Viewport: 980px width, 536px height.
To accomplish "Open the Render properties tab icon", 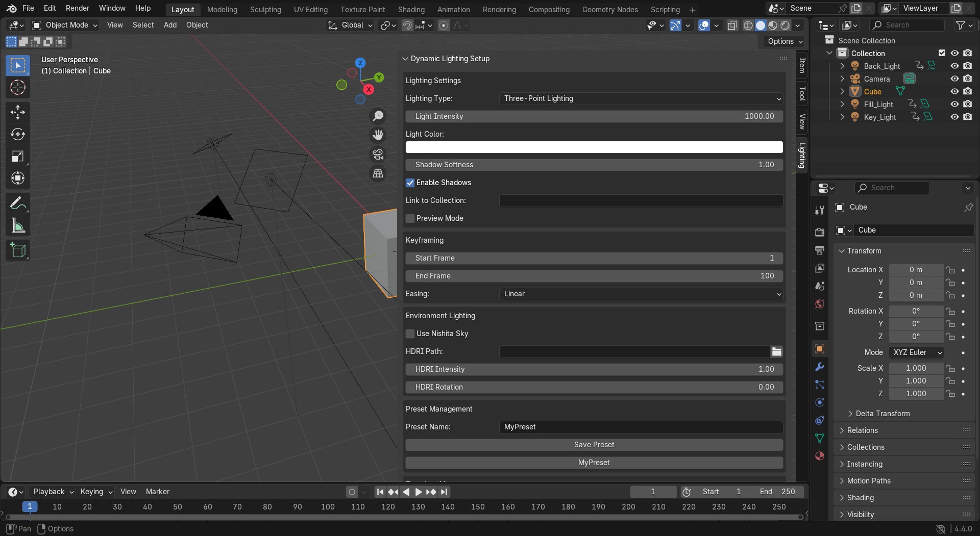I will pos(820,232).
